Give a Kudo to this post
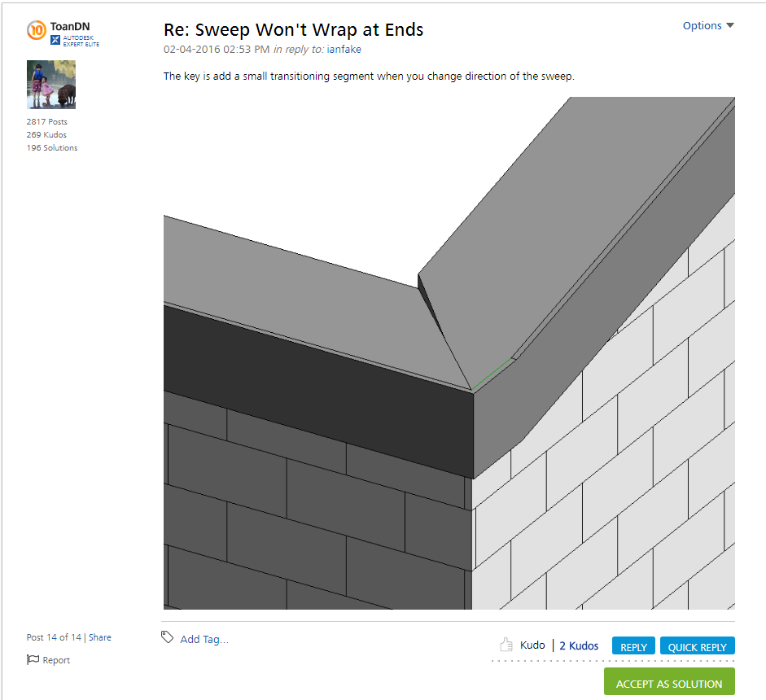 pos(532,645)
